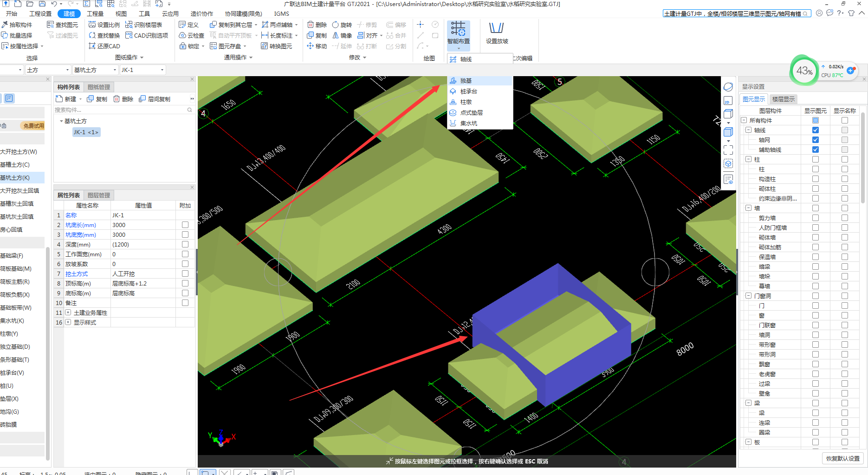The width and height of the screenshot is (868, 475).
Task: Click the 删除 delete tool in the modify group
Action: 317,25
